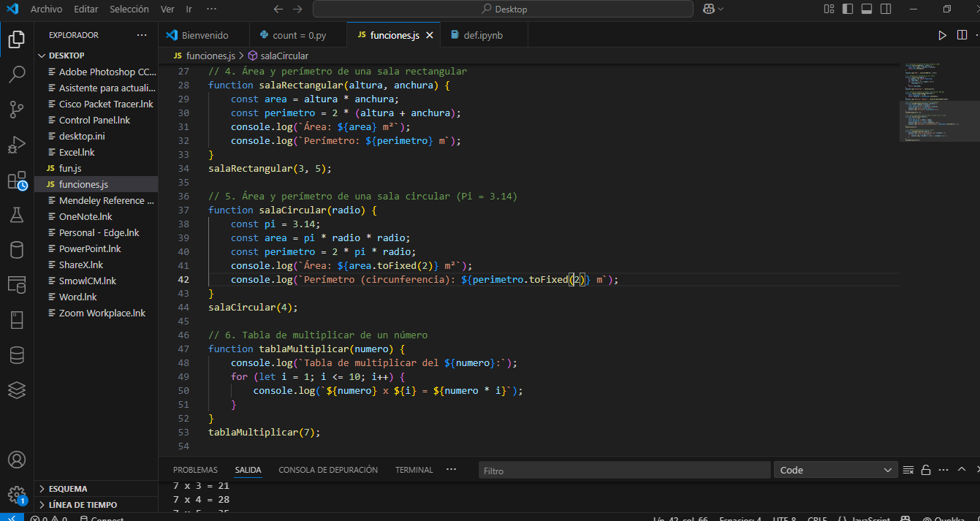The image size is (980, 521).
Task: Click the 'salaCircular(4);' code line
Action: pyautogui.click(x=253, y=308)
